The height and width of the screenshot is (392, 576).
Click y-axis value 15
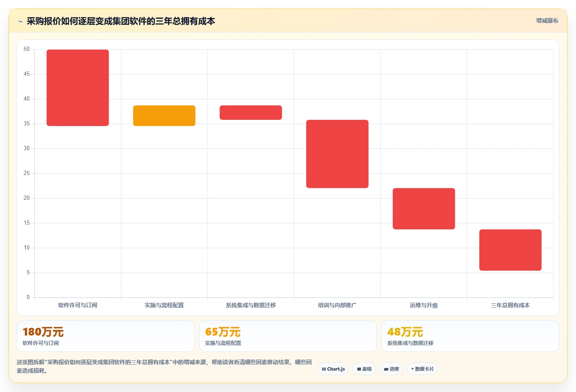[x=27, y=223]
